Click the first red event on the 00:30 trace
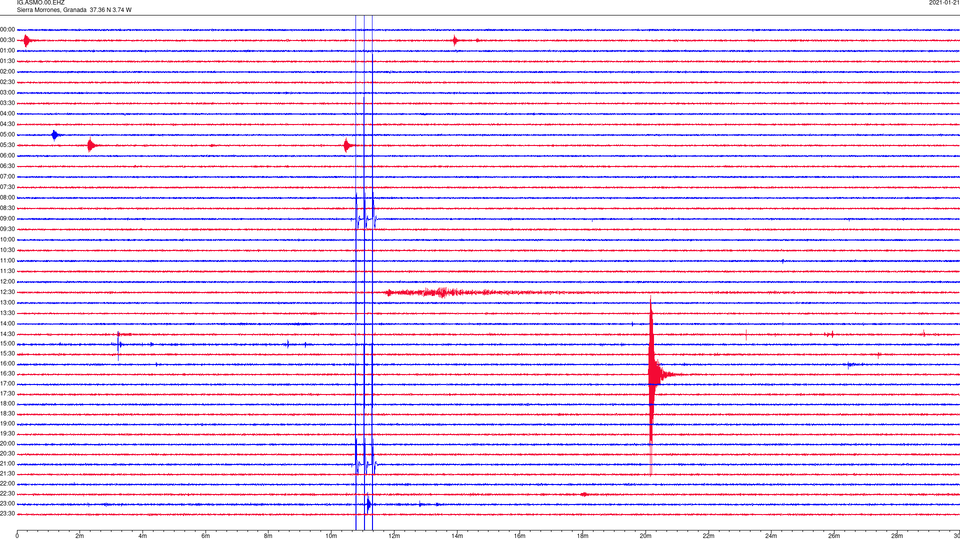 point(27,40)
